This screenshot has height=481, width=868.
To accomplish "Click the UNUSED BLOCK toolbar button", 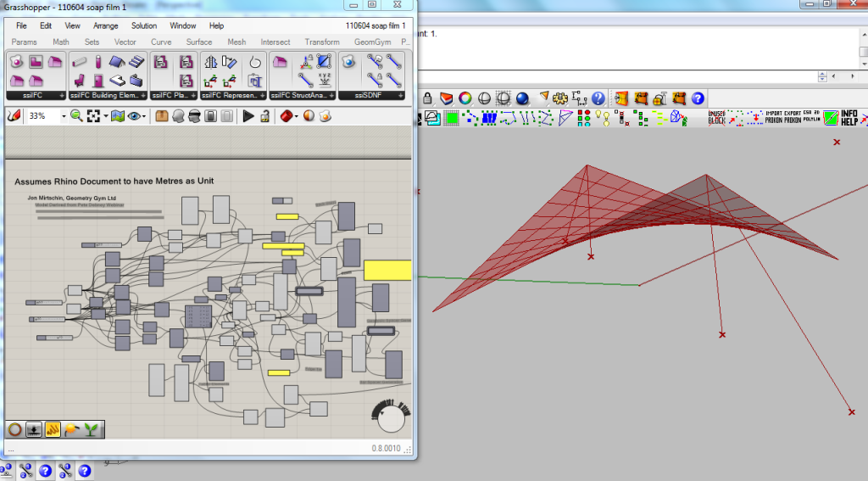I will click(717, 118).
